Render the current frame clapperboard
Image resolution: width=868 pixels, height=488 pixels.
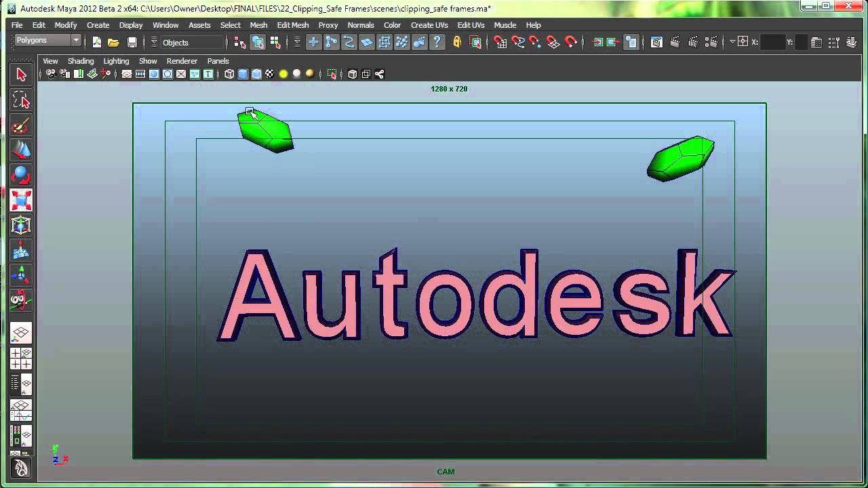pyautogui.click(x=675, y=42)
